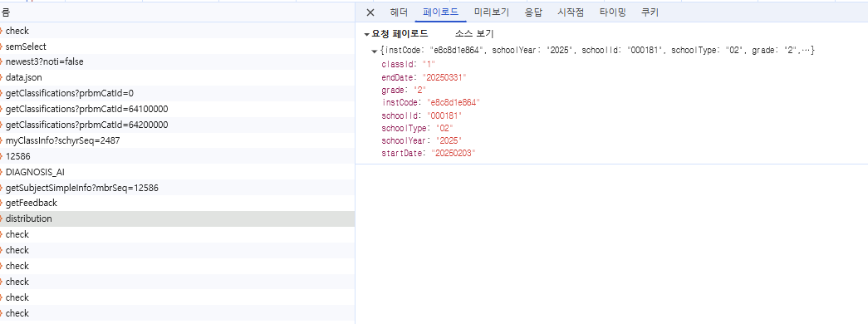Switch to the 시작점 tab
868x324 pixels.
click(571, 12)
